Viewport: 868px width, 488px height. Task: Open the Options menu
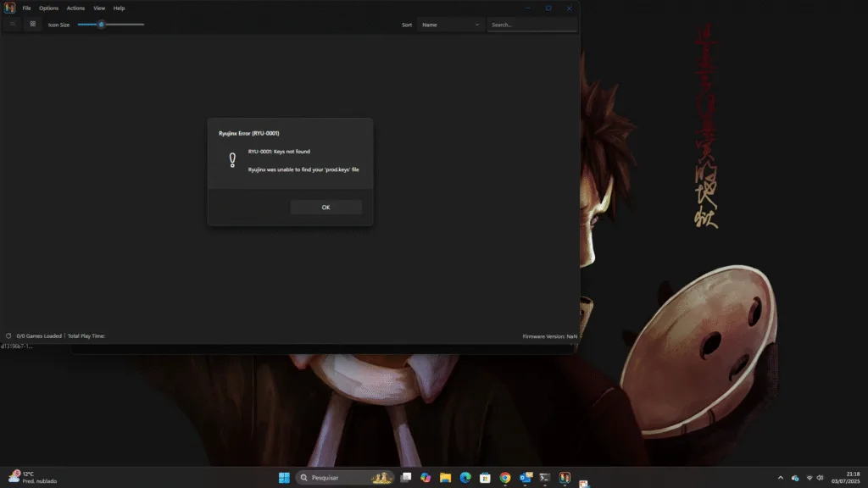pyautogui.click(x=48, y=8)
